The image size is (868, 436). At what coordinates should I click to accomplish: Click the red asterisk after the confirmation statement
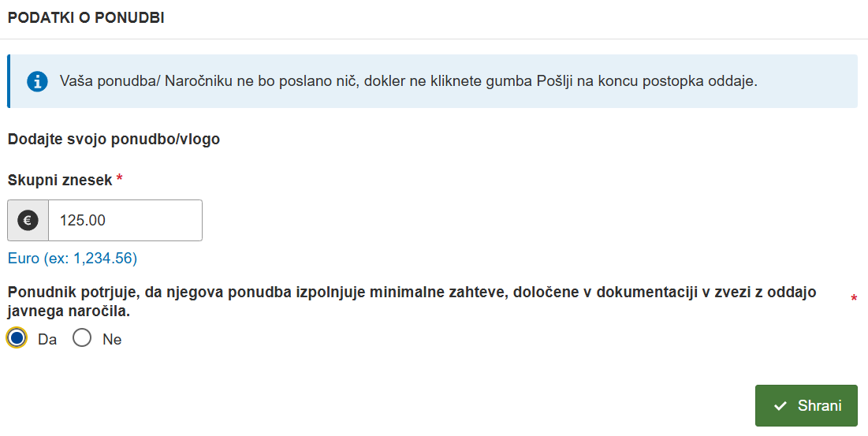tap(854, 299)
